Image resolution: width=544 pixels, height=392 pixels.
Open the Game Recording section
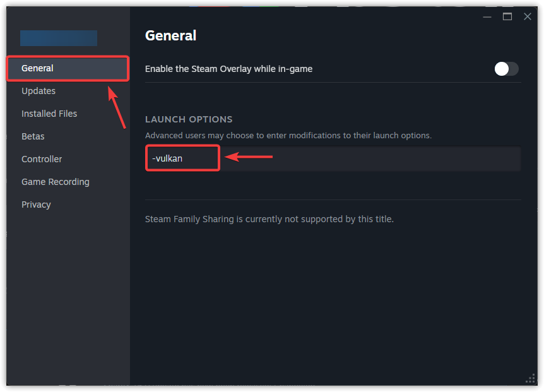(x=55, y=181)
